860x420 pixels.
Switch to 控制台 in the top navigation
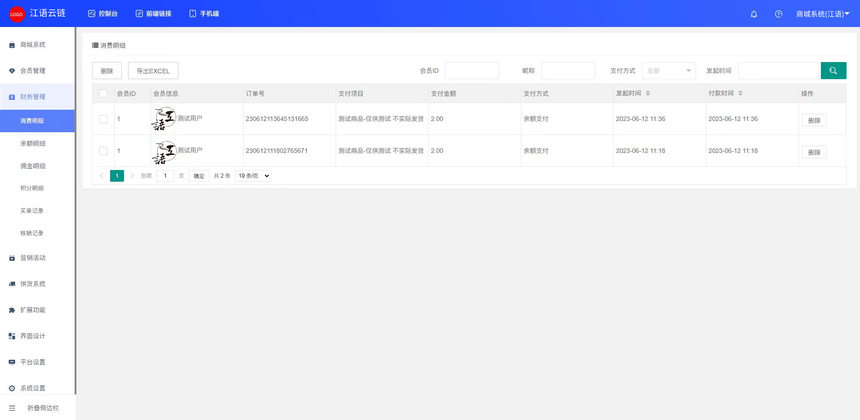pos(102,14)
